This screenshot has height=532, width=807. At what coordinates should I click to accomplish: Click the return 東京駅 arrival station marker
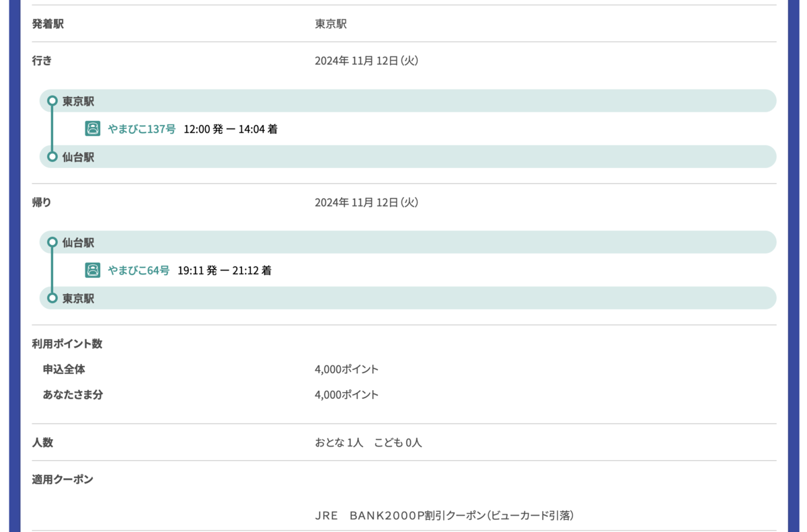(x=52, y=298)
